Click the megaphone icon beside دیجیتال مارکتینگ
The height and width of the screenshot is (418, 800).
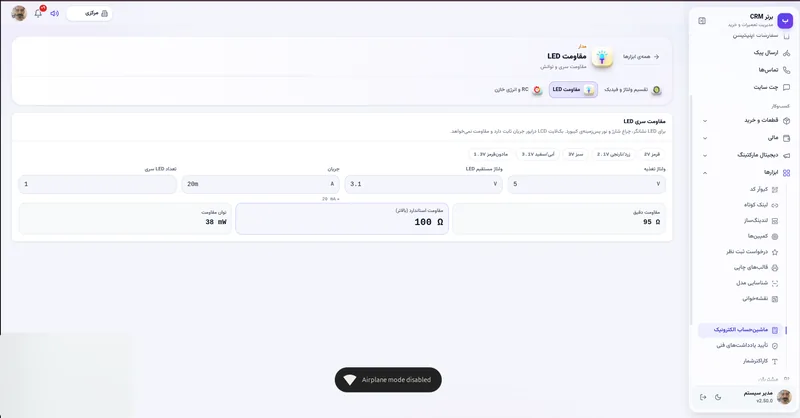click(x=786, y=155)
